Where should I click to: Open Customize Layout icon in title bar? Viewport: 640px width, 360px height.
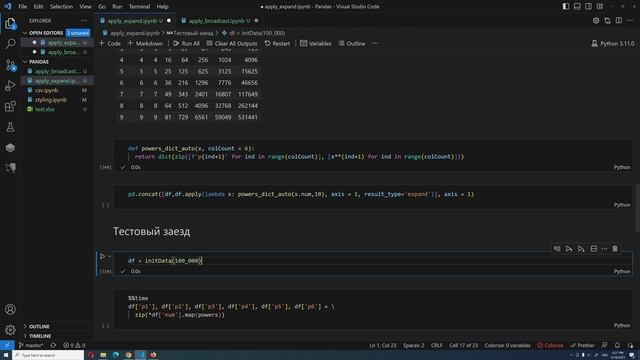pyautogui.click(x=600, y=7)
